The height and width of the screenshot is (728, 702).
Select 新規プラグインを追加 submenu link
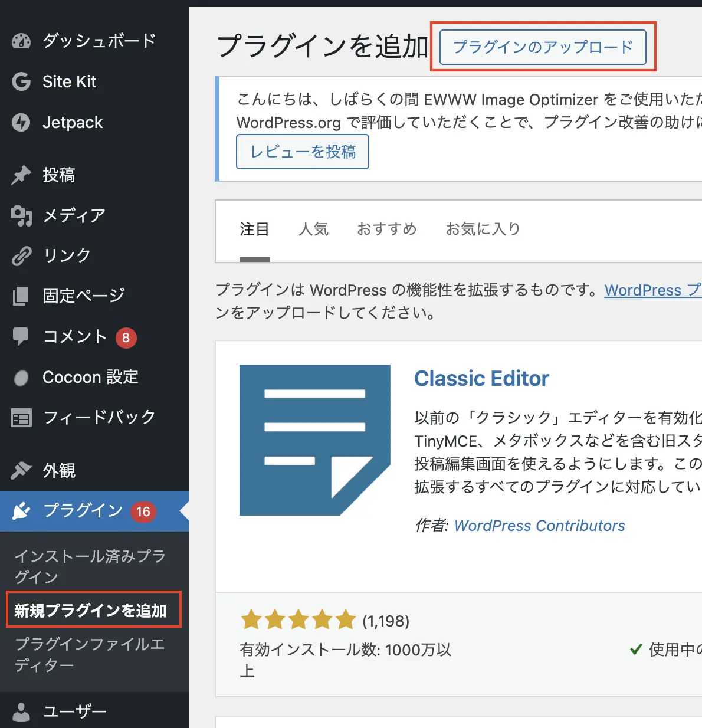coord(90,610)
